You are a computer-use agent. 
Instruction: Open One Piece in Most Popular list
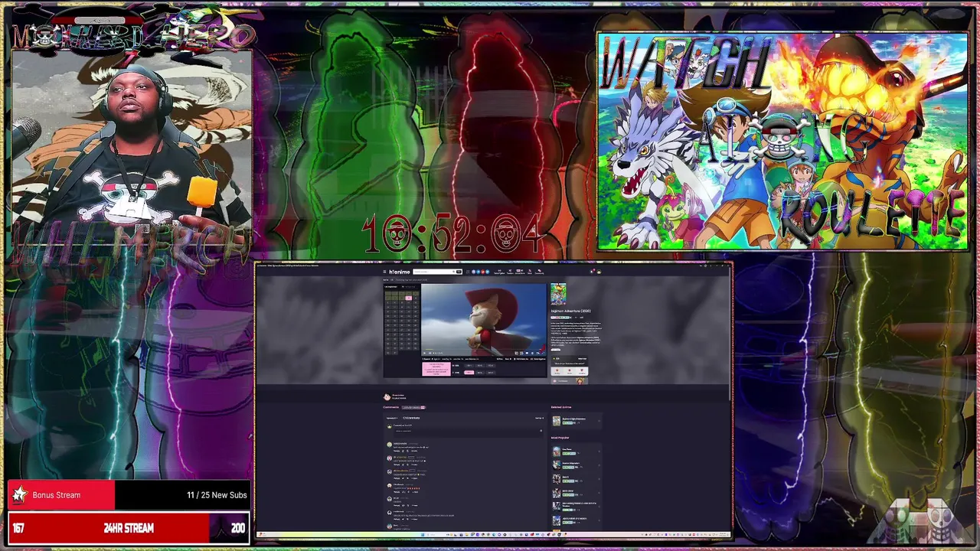pyautogui.click(x=567, y=449)
